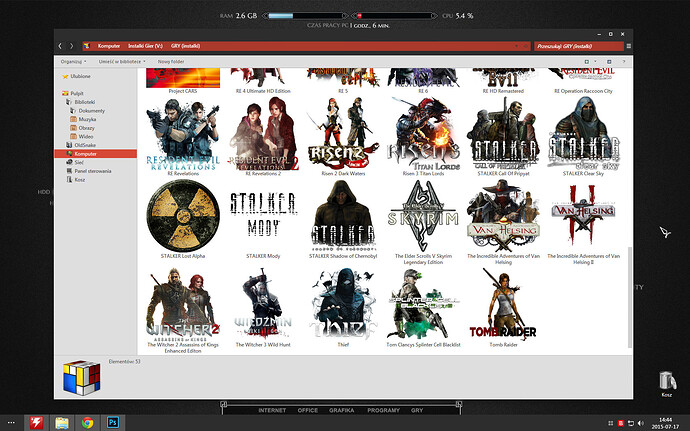Launch Google Chrome from the taskbar
This screenshot has width=690, height=431.
coord(87,423)
